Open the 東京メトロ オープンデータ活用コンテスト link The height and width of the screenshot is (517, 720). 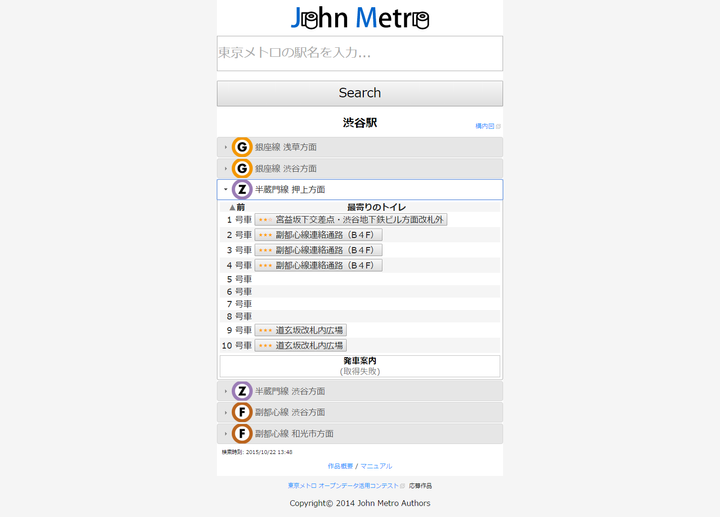point(343,486)
